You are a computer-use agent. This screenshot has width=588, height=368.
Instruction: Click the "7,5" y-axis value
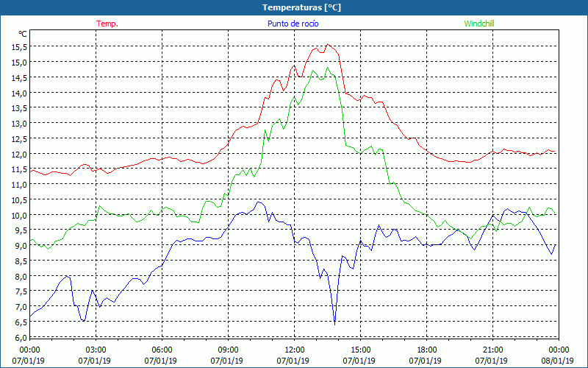(x=21, y=291)
